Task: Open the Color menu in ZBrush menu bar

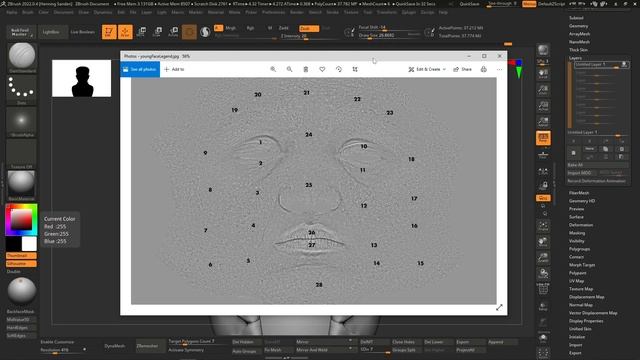Action: point(43,12)
